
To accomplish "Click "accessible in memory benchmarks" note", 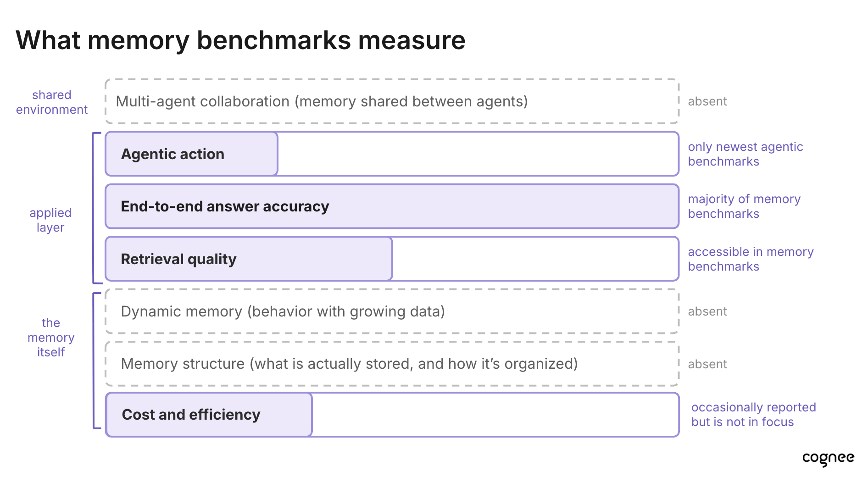I will click(x=751, y=259).
